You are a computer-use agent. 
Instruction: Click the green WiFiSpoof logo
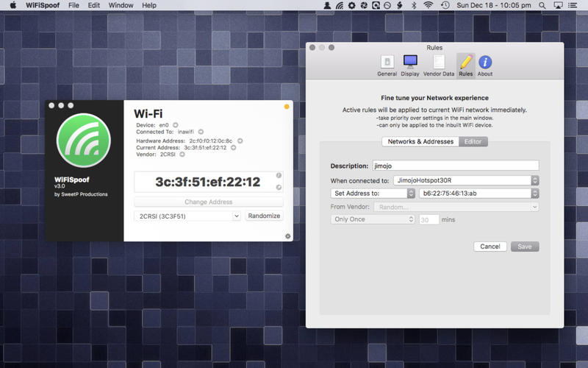pyautogui.click(x=84, y=140)
